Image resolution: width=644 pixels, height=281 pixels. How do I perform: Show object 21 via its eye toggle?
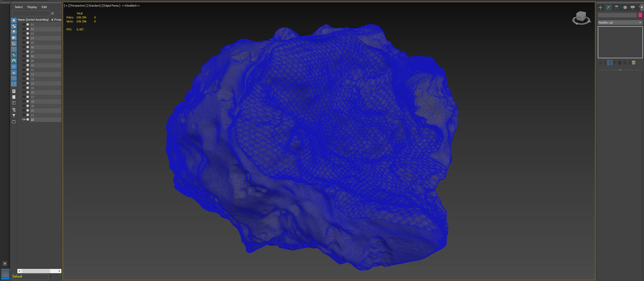(24, 115)
